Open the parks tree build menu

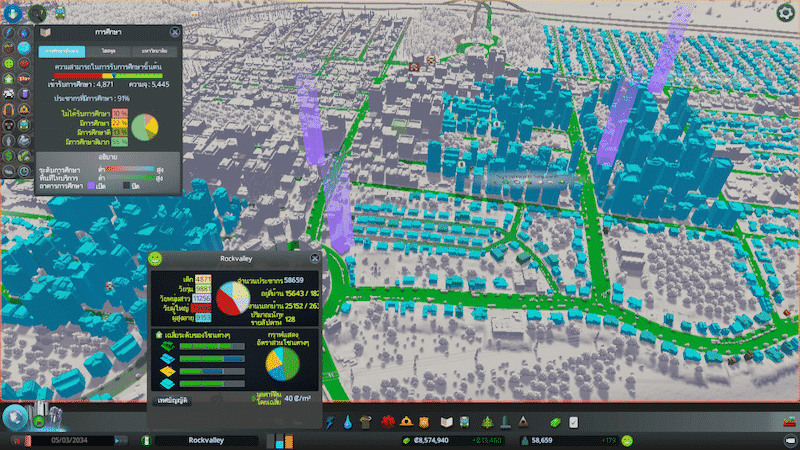click(488, 422)
